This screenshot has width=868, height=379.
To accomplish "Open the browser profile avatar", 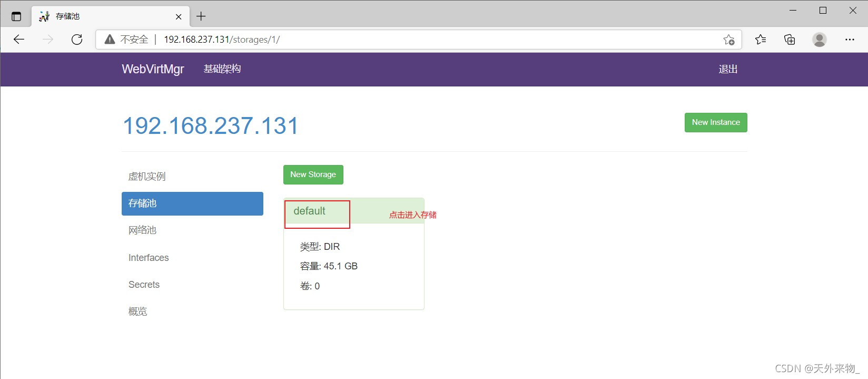I will click(x=820, y=40).
